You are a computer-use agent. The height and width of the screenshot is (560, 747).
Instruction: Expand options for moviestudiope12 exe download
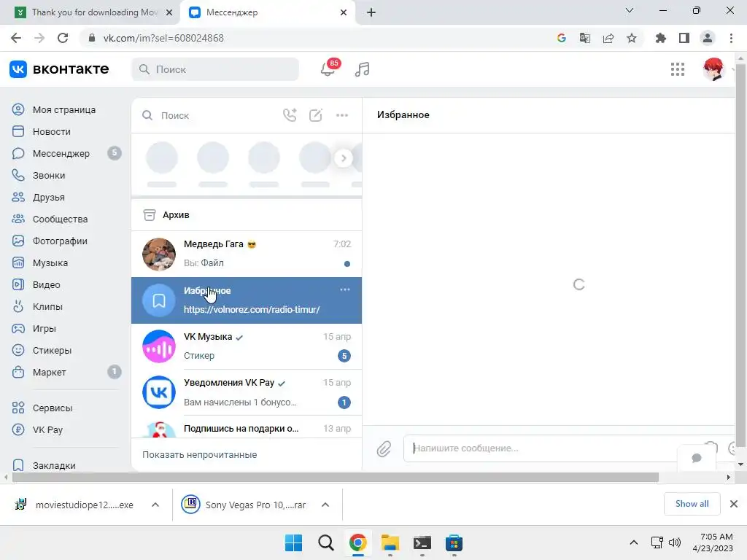[x=155, y=505]
